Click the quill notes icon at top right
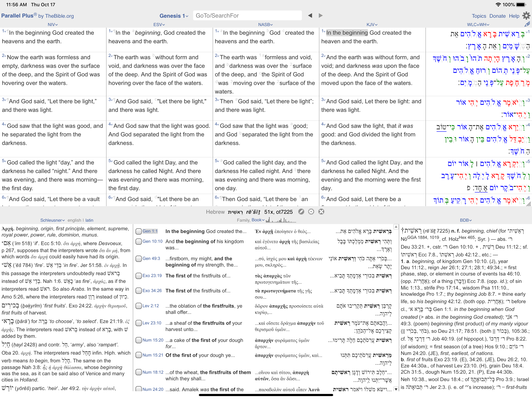Image resolution: width=532 pixels, height=399 pixels. point(527,24)
